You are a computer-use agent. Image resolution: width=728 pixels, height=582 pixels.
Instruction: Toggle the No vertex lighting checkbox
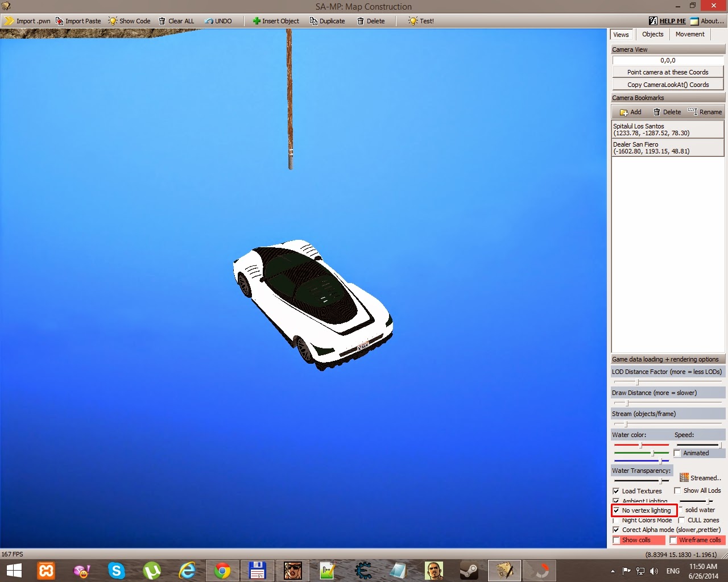coord(616,510)
